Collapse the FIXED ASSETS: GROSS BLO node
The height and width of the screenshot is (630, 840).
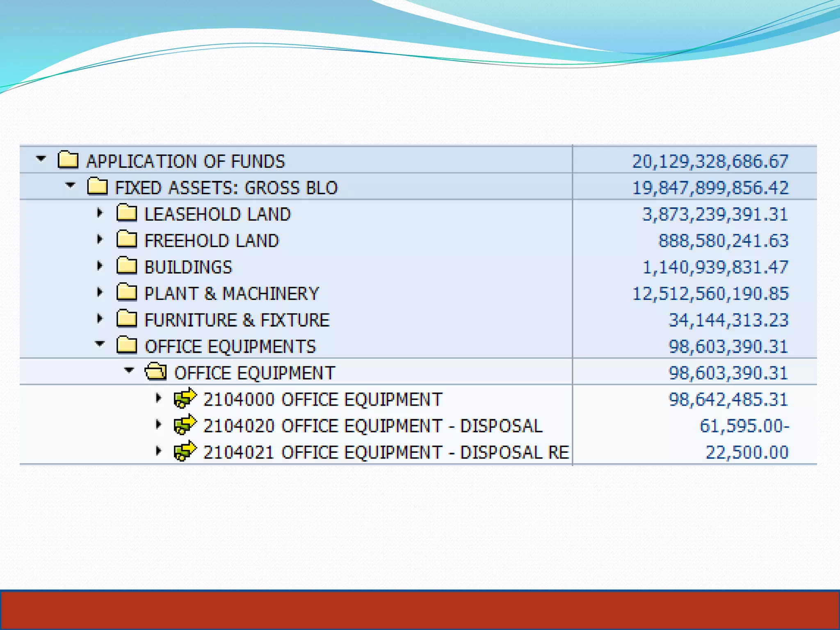pyautogui.click(x=70, y=185)
